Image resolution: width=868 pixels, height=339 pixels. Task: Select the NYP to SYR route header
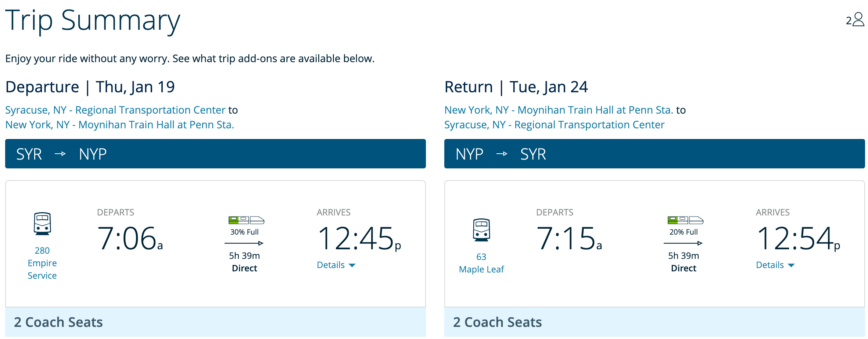tap(654, 154)
